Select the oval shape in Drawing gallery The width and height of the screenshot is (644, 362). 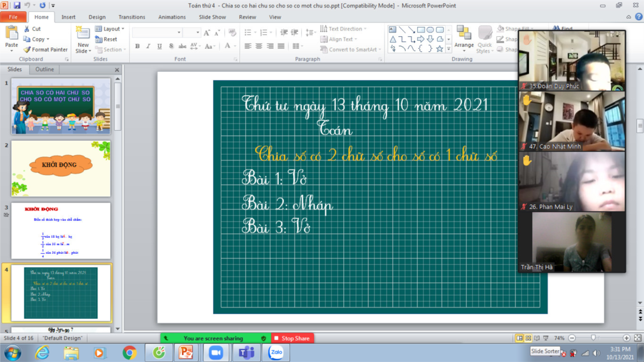point(430,29)
